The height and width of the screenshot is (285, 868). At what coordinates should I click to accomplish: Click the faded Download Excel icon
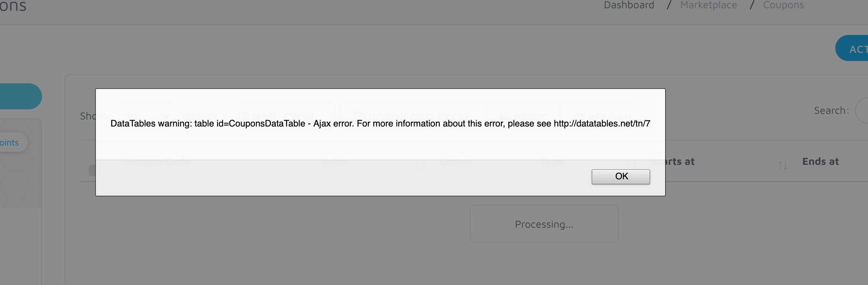(359, 116)
